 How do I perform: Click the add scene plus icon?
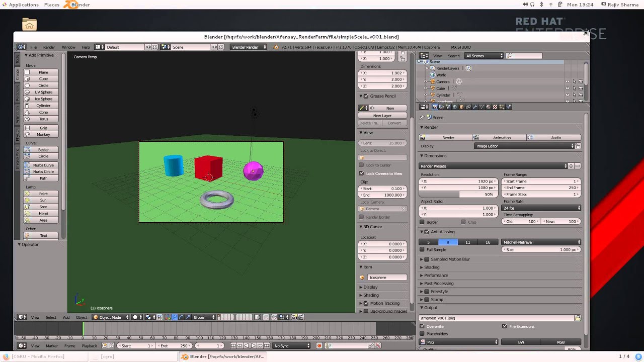(x=214, y=47)
